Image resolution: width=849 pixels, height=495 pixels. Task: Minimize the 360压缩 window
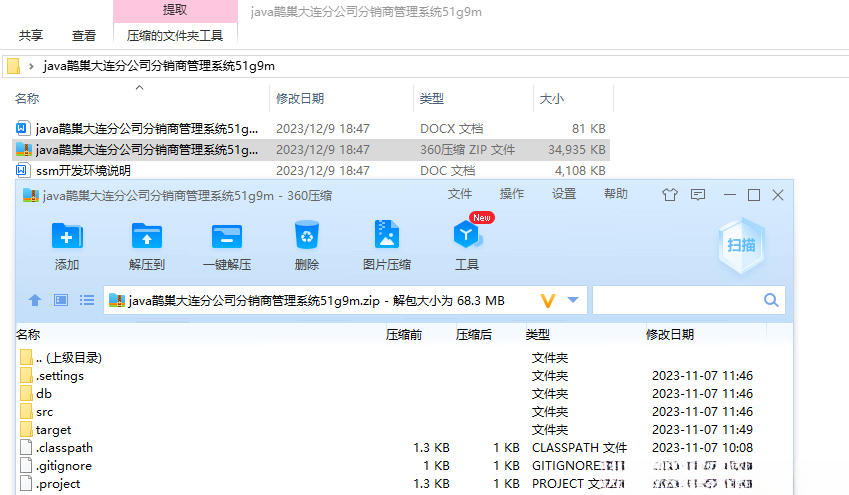(x=730, y=195)
